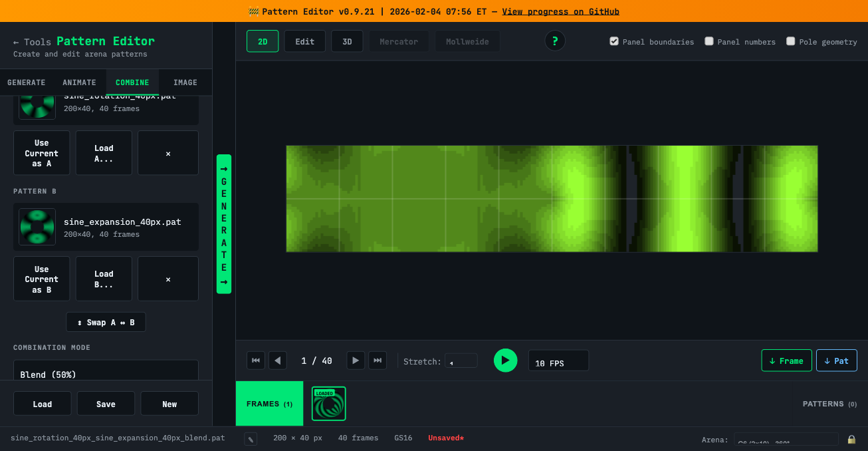
Task: Open the FPS selector
Action: [558, 361]
